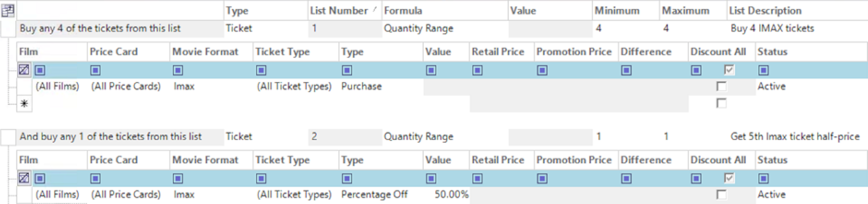Click Film column header in list 1 grid
The image size is (868, 204).
(x=52, y=52)
